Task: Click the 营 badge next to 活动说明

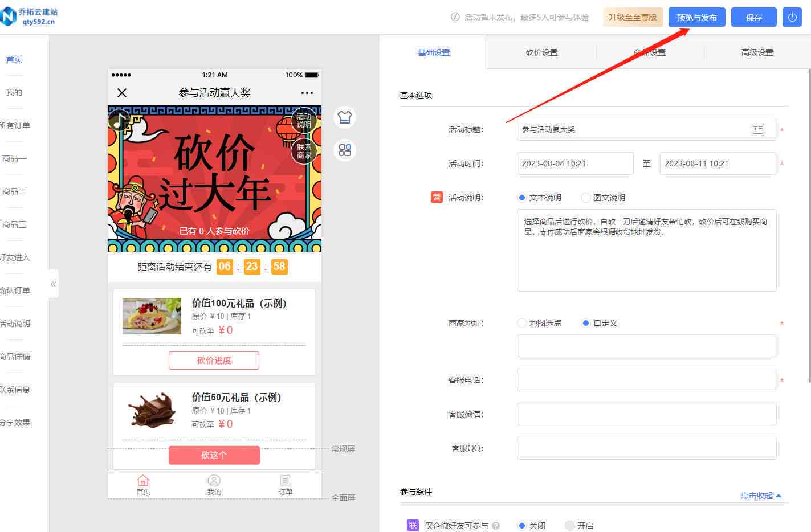Action: click(x=437, y=197)
